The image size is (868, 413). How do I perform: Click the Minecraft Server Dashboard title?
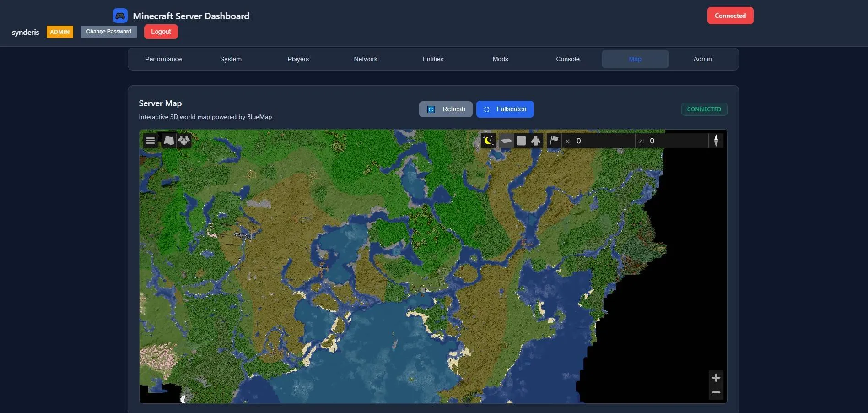[191, 16]
